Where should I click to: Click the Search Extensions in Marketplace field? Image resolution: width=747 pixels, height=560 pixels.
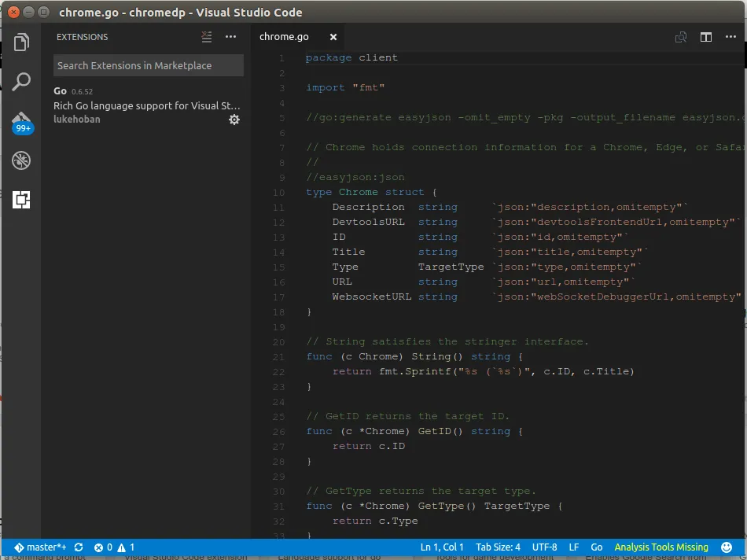[x=148, y=66]
